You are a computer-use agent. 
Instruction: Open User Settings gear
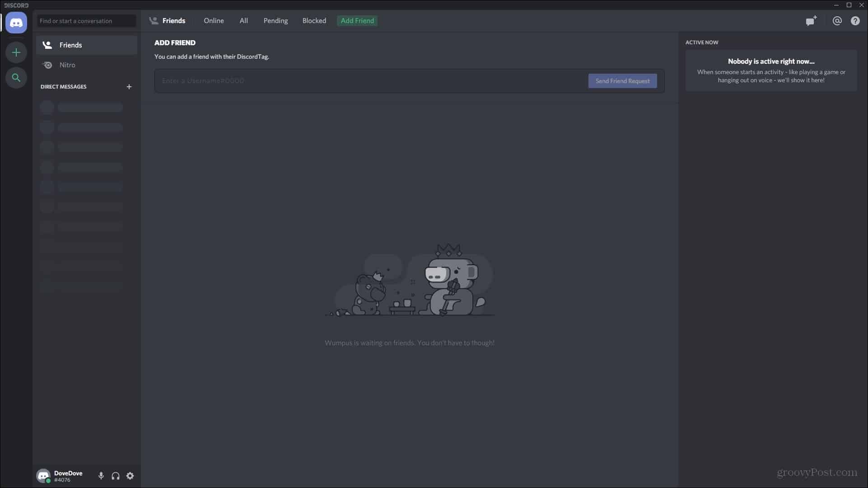point(130,476)
